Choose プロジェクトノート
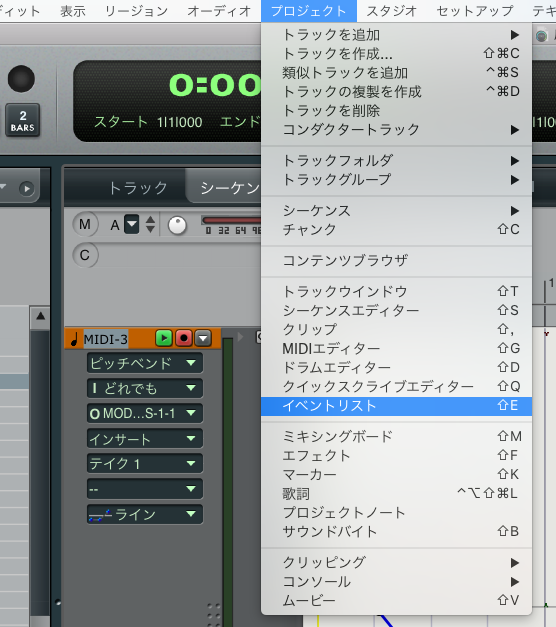The image size is (556, 627). [x=396, y=512]
